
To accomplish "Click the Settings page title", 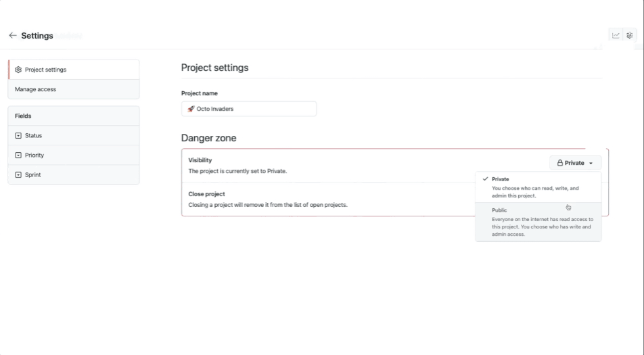I will 37,36.
